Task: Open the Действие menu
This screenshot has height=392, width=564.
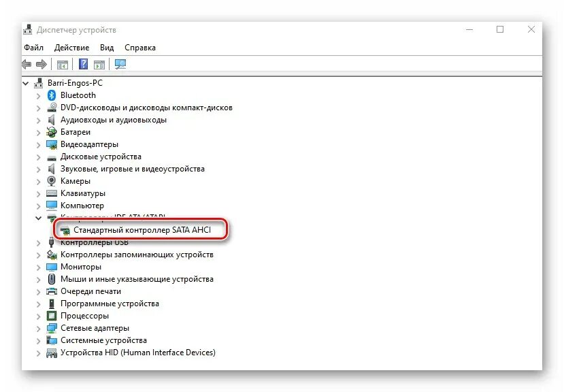Action: (x=71, y=48)
